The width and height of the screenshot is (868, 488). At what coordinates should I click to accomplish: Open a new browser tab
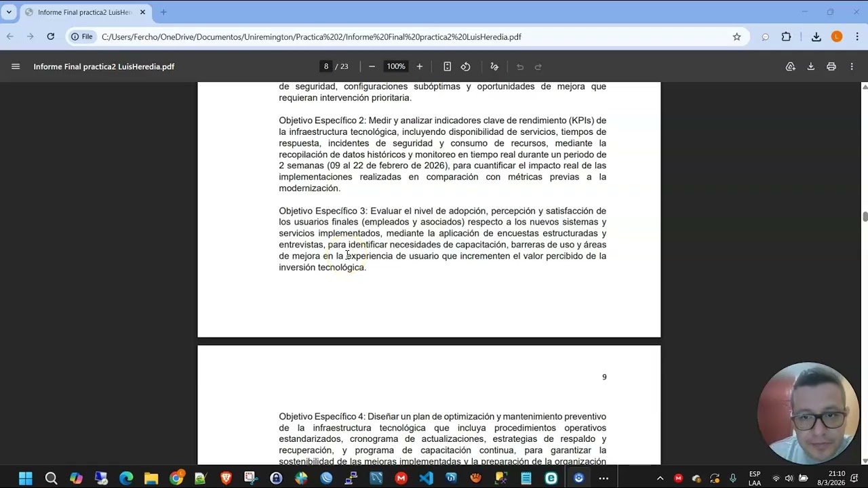pyautogui.click(x=163, y=12)
